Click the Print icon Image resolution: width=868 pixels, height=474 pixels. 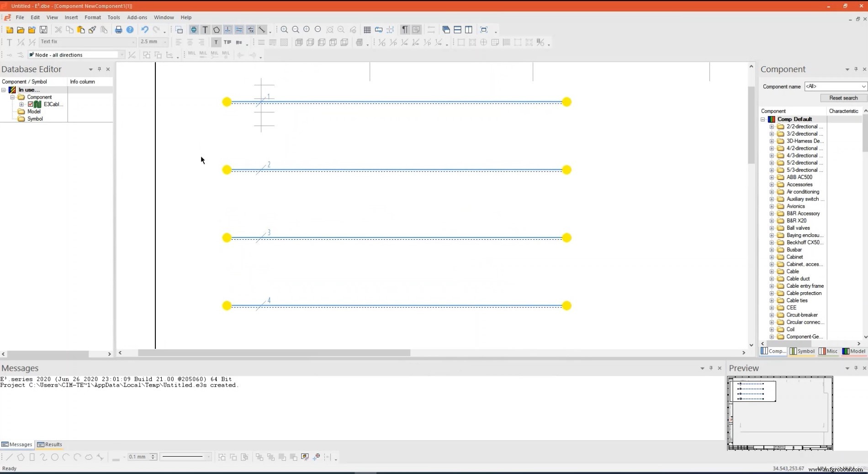118,30
